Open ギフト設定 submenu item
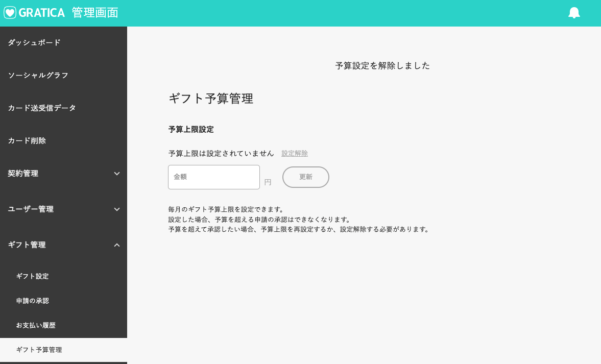Screen dimensions: 601x364 tap(32, 276)
